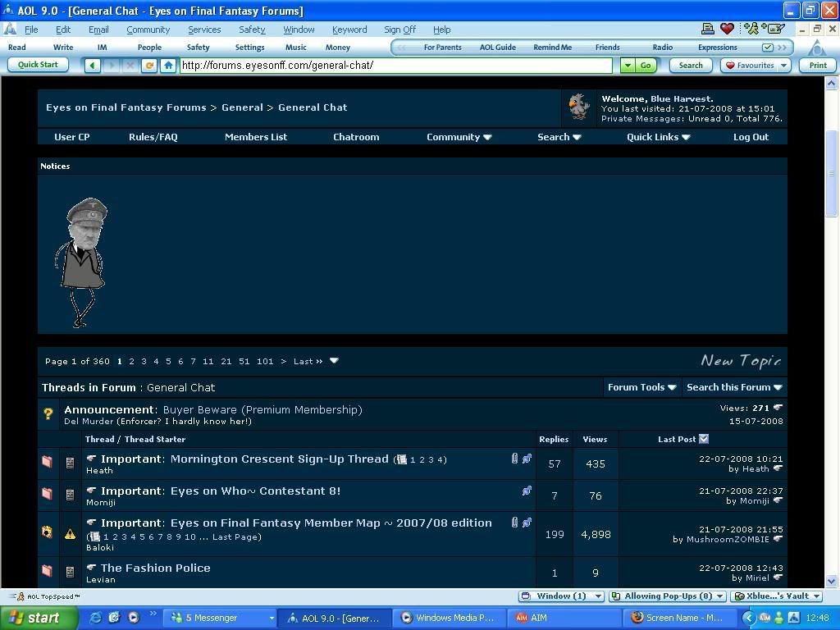
Task: Click the AOL logo icon in menu bar
Action: pos(10,29)
